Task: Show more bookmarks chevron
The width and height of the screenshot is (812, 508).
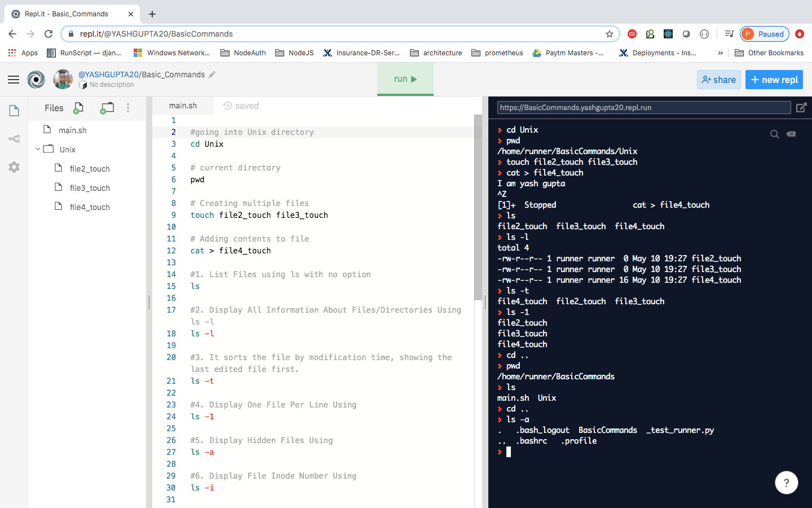Action: (720, 52)
